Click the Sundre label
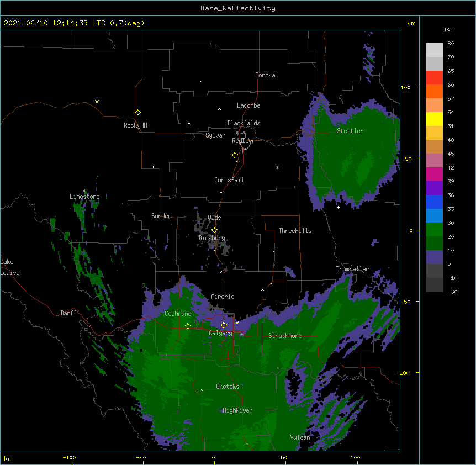476x465 pixels. 161,216
